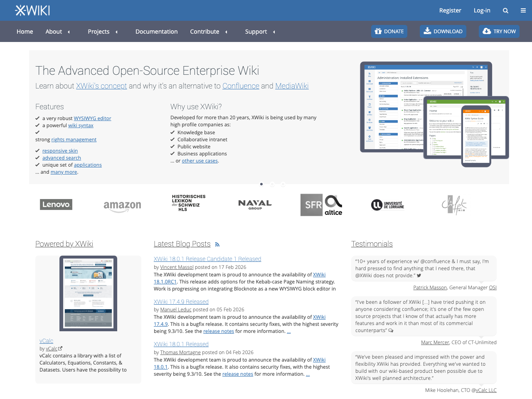532x399 pixels.
Task: Open the release notes link for XWiki 17.4.9
Action: (x=219, y=331)
